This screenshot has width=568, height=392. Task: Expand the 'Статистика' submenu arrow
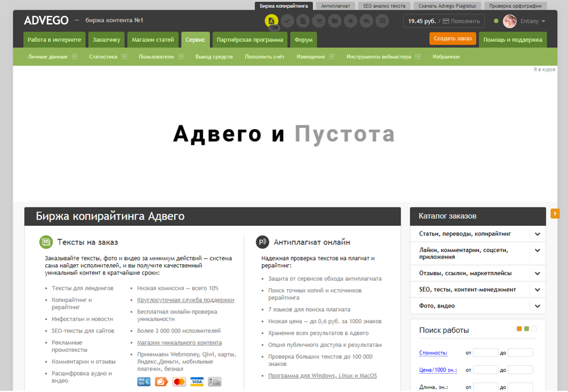[124, 57]
